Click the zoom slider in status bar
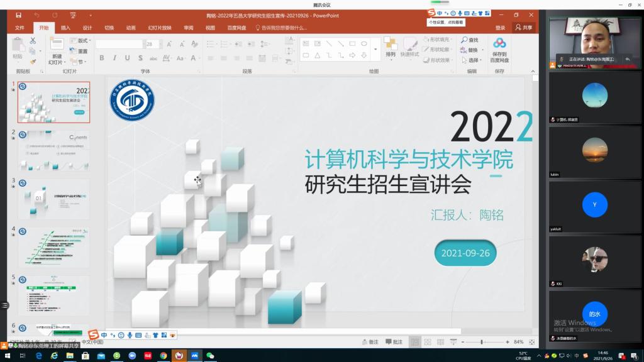 pyautogui.click(x=482, y=342)
